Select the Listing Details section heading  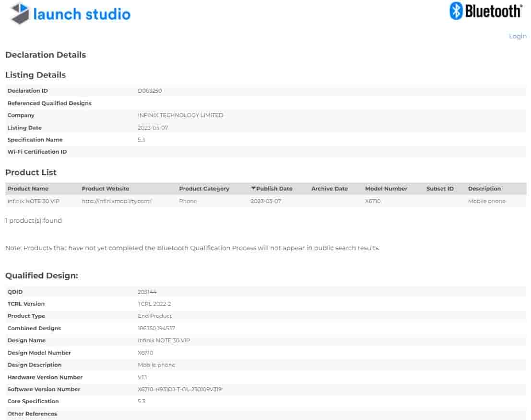[35, 75]
